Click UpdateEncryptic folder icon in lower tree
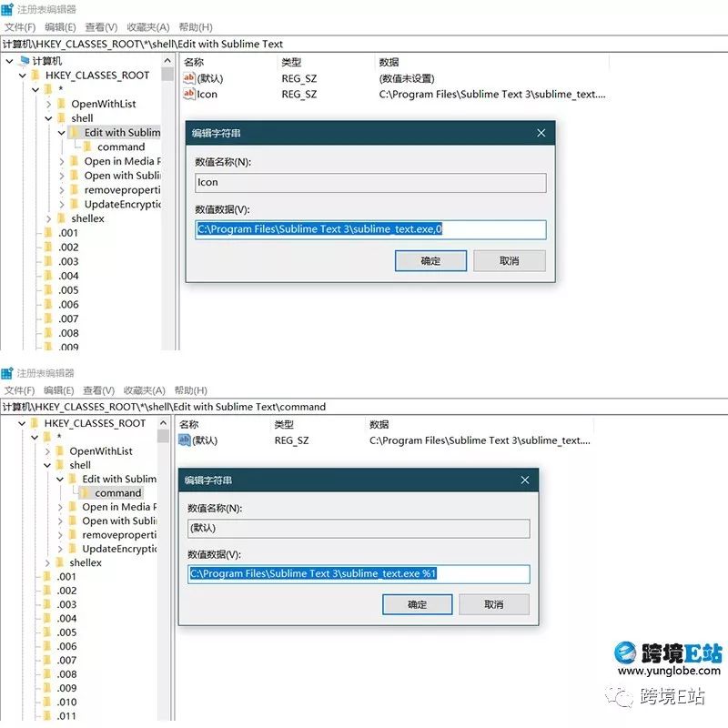Image resolution: width=728 pixels, height=728 pixels. tap(73, 549)
